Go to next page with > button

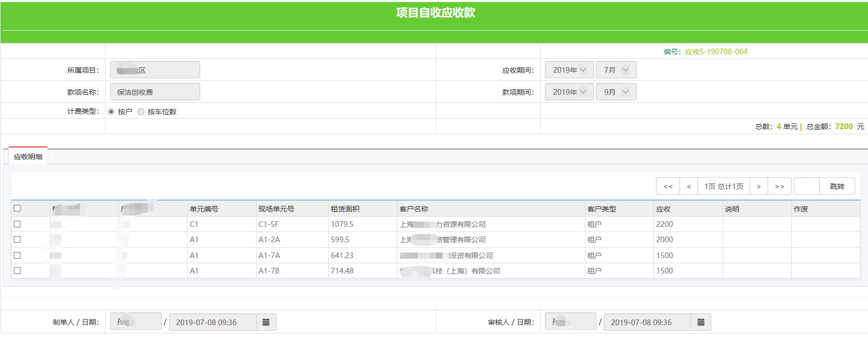pyautogui.click(x=758, y=186)
